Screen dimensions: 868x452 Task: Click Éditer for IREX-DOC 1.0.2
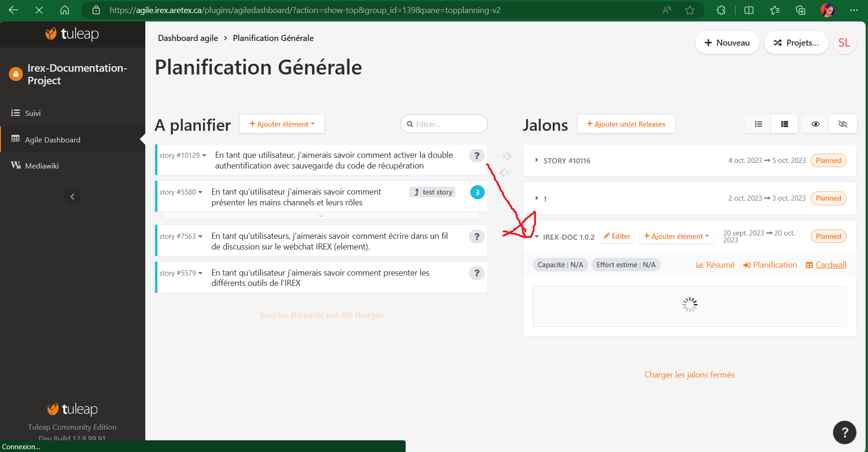[x=617, y=236]
